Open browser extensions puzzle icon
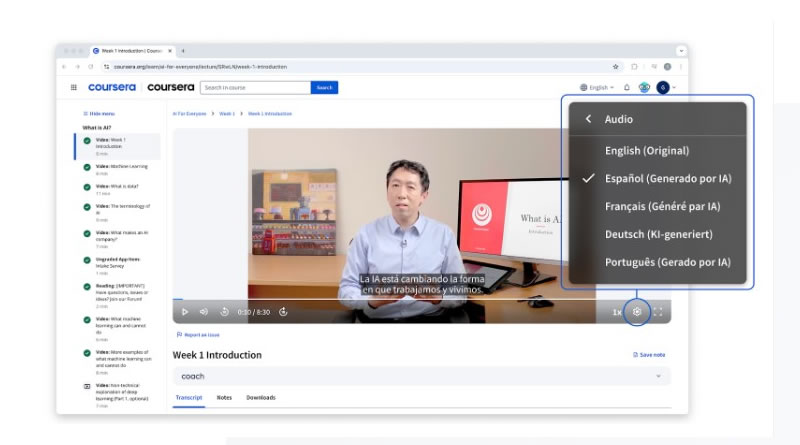Screen dimensions: 800x445 coord(634,67)
